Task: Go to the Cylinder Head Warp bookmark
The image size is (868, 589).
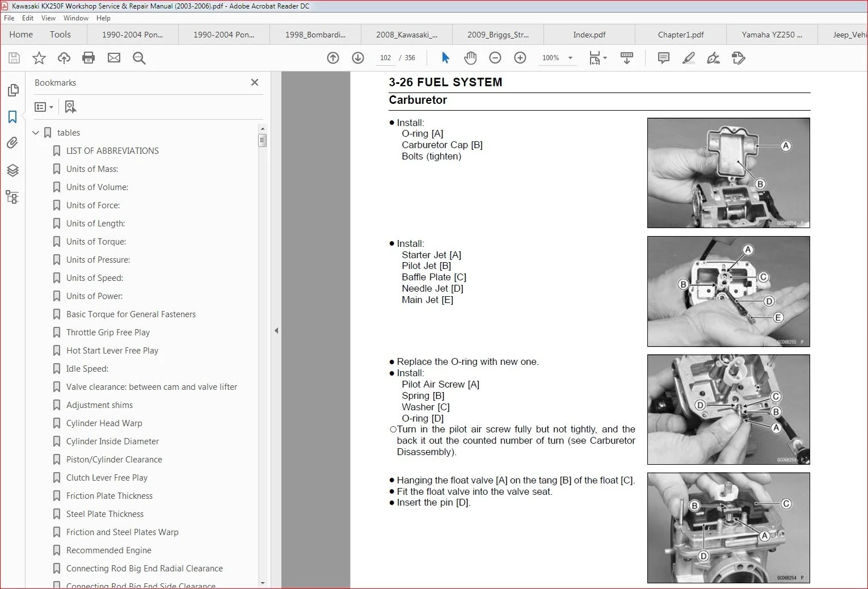Action: click(104, 423)
